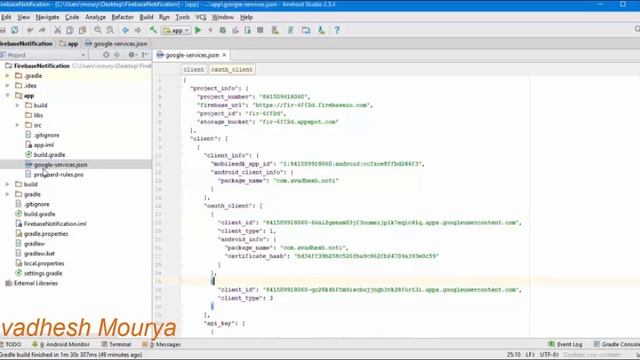The height and width of the screenshot is (360, 640).
Task: Click the Hide Project panel icon
Action: (x=145, y=55)
